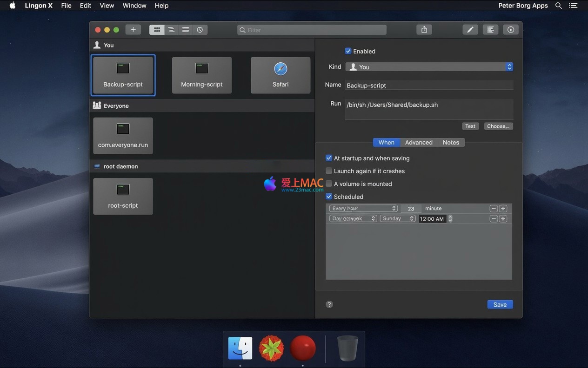588x368 pixels.
Task: Open the Every hour schedule dropdown
Action: pyautogui.click(x=363, y=209)
